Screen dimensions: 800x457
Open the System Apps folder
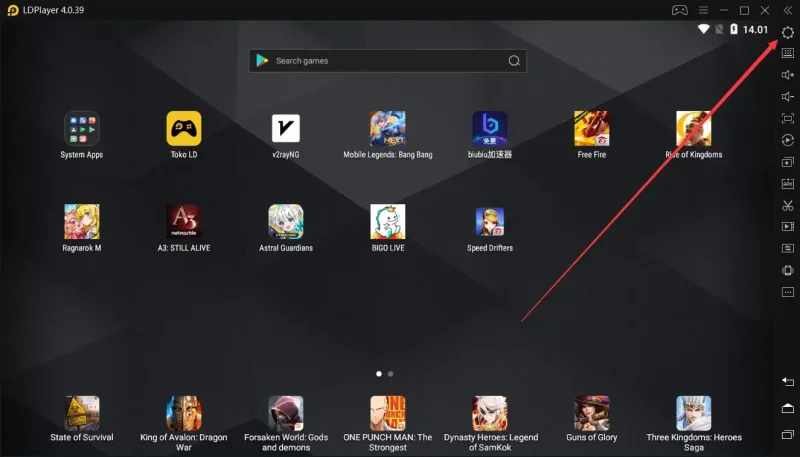82,129
